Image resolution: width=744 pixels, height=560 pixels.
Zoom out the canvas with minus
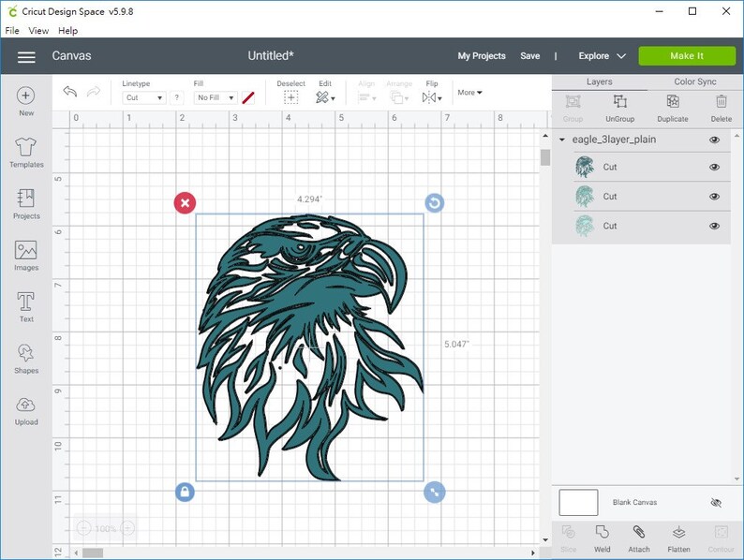tap(83, 528)
